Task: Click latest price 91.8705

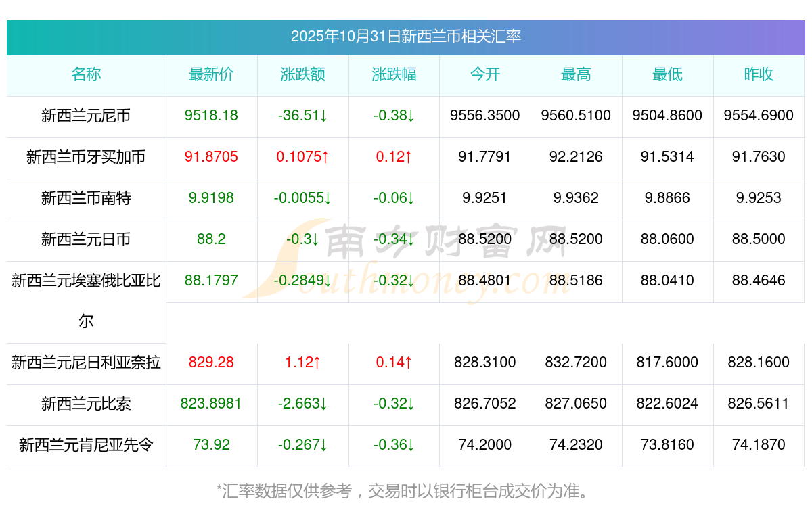Action: click(x=211, y=157)
